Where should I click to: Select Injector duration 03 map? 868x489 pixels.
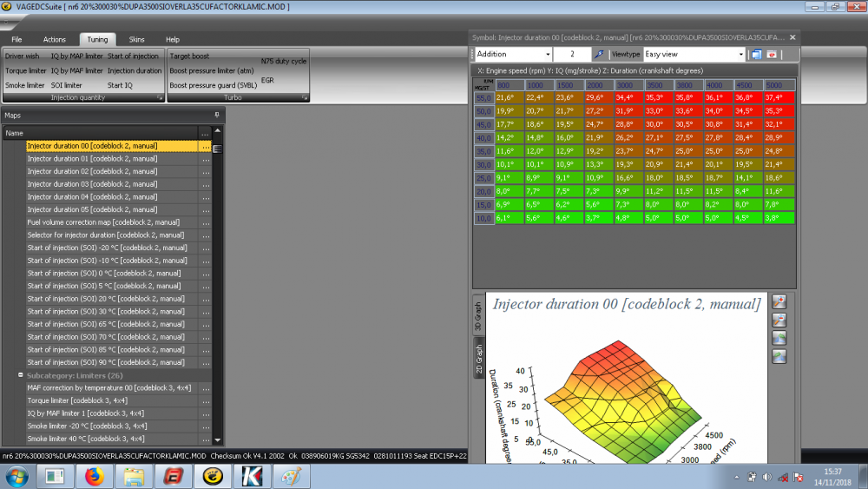click(x=112, y=184)
